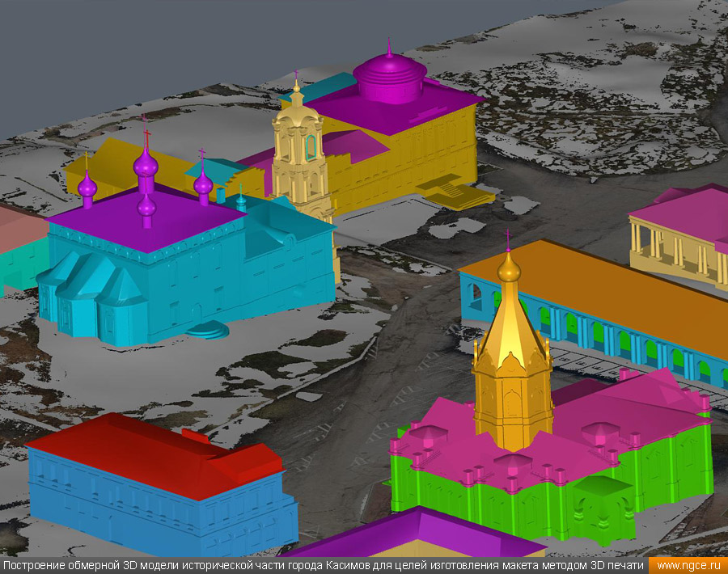
Task: Click the caption text about Касимов 3D model
Action: [x=323, y=566]
